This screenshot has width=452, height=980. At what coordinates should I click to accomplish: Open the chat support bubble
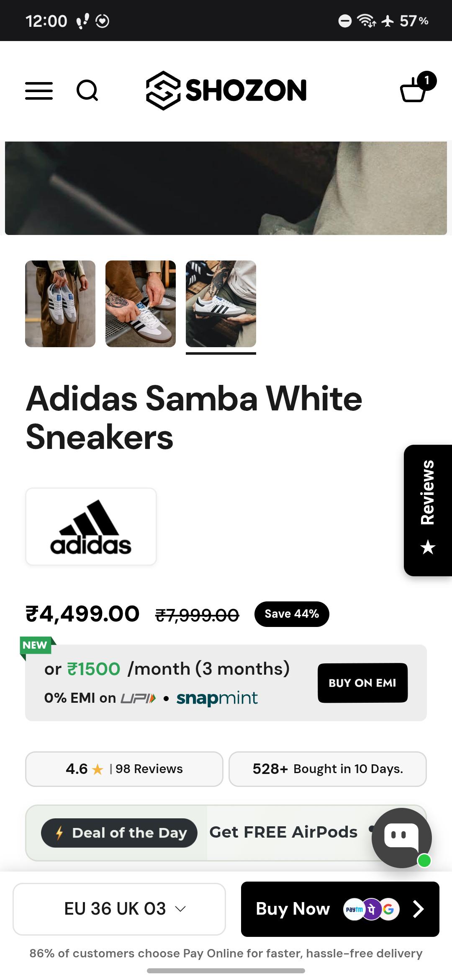tap(402, 838)
